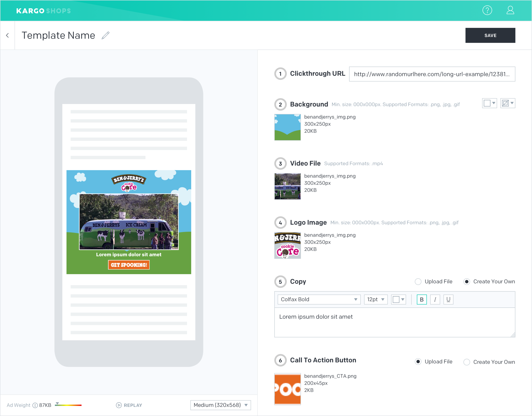Image resolution: width=532 pixels, height=416 pixels.
Task: Open the help question mark icon
Action: tap(487, 10)
